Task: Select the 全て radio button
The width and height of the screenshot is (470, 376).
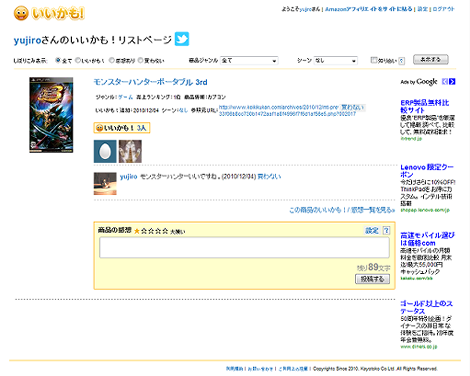Action: 58,60
